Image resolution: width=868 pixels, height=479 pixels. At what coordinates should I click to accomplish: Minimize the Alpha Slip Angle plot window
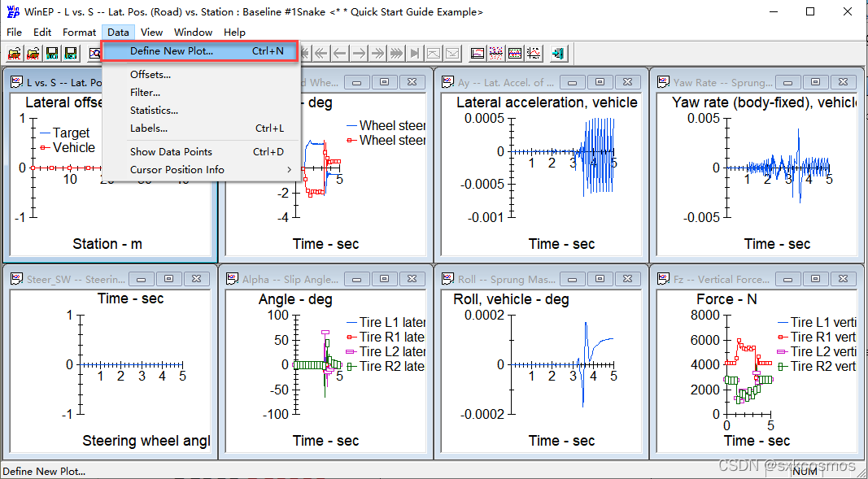358,279
